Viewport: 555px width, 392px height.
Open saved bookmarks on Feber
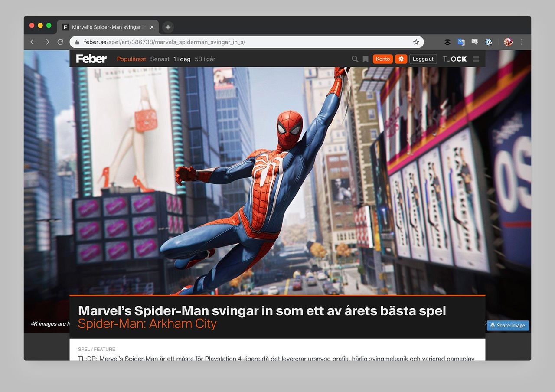[366, 59]
